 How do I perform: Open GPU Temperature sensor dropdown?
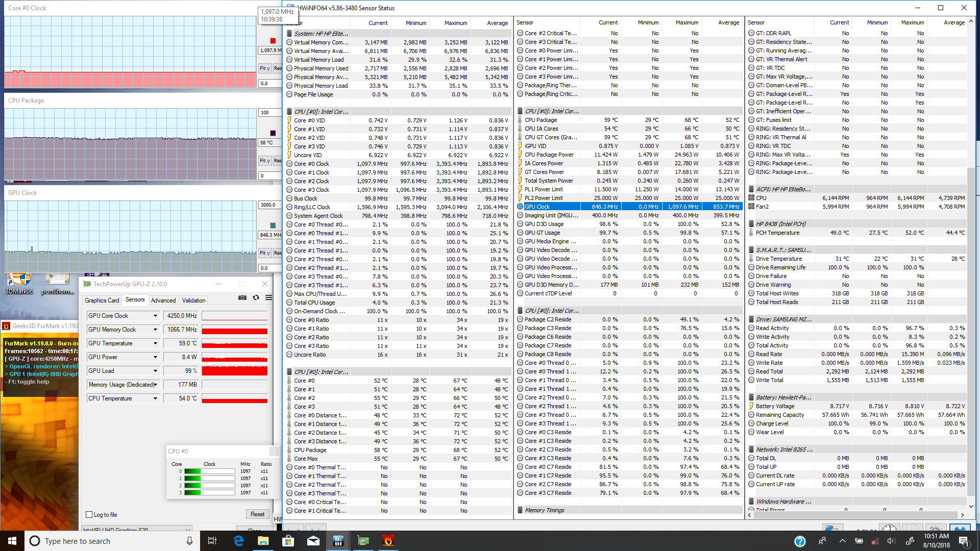(x=155, y=343)
